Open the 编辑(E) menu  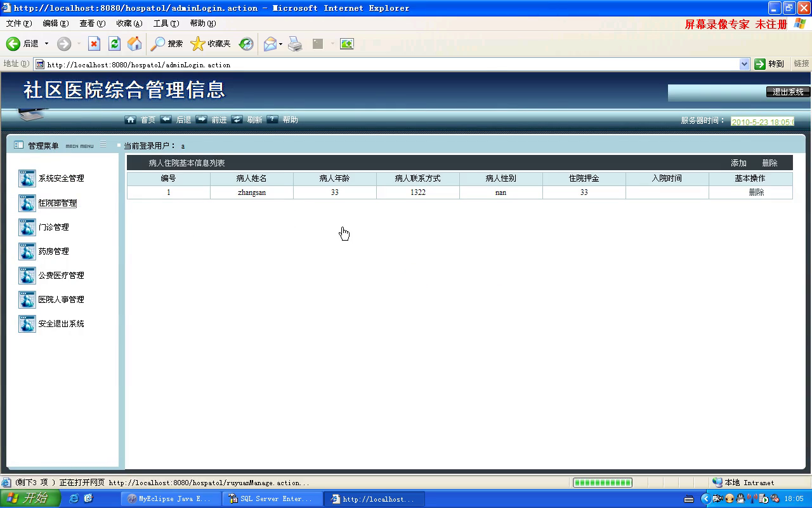(x=56, y=23)
